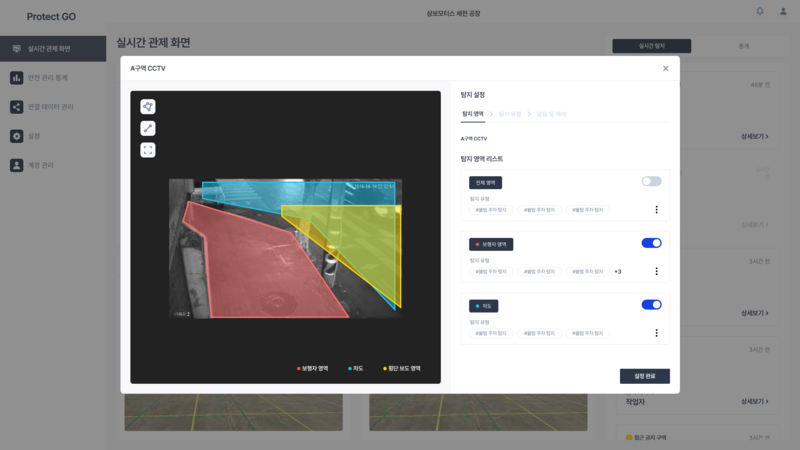
Task: Click the 안전 관리 통계 chart icon
Action: [16, 78]
